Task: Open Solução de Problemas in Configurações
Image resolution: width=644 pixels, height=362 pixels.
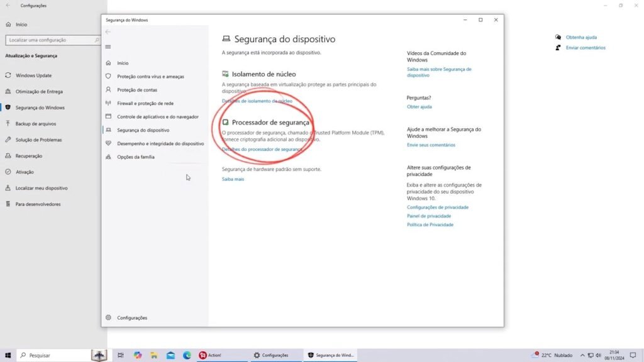Action: tap(38, 140)
